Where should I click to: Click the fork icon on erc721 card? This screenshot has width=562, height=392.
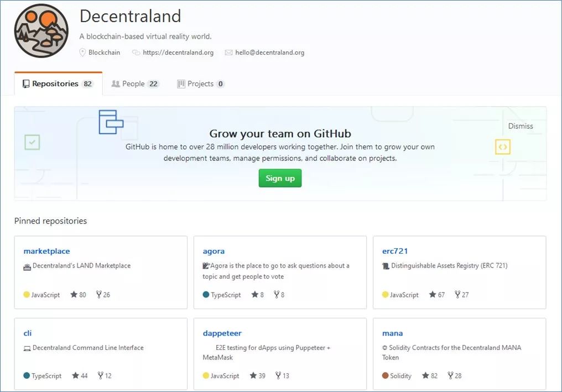[x=457, y=295]
